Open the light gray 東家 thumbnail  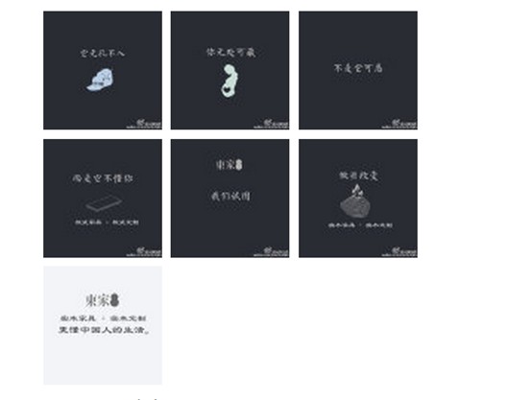pos(103,325)
